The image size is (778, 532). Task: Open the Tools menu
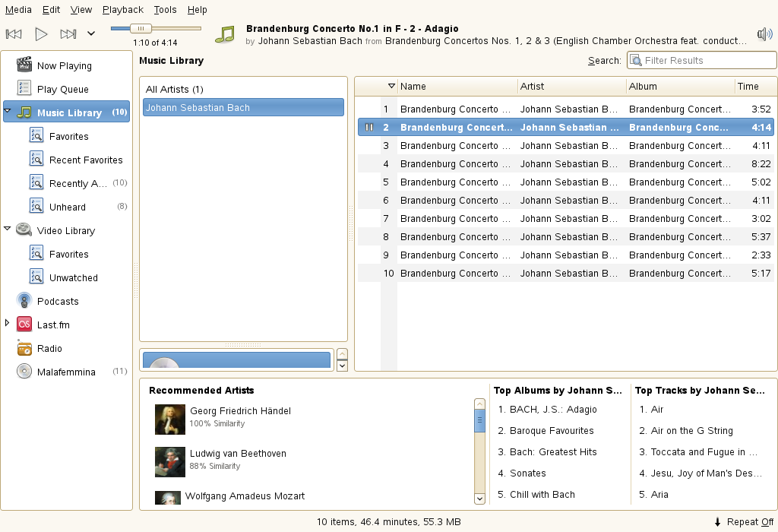tap(165, 10)
